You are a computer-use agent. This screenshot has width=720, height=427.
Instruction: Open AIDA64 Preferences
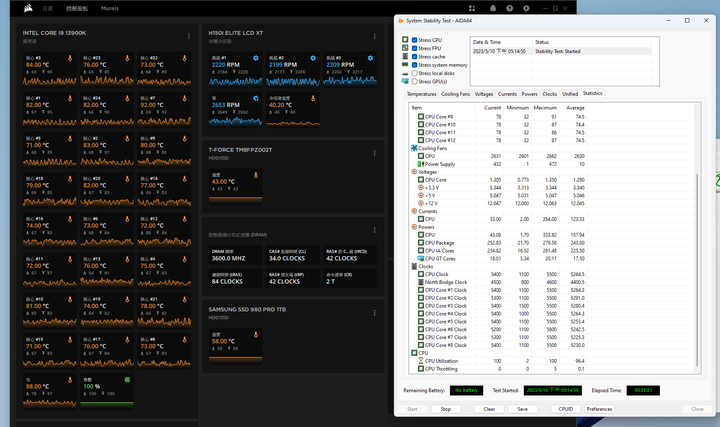coord(599,409)
